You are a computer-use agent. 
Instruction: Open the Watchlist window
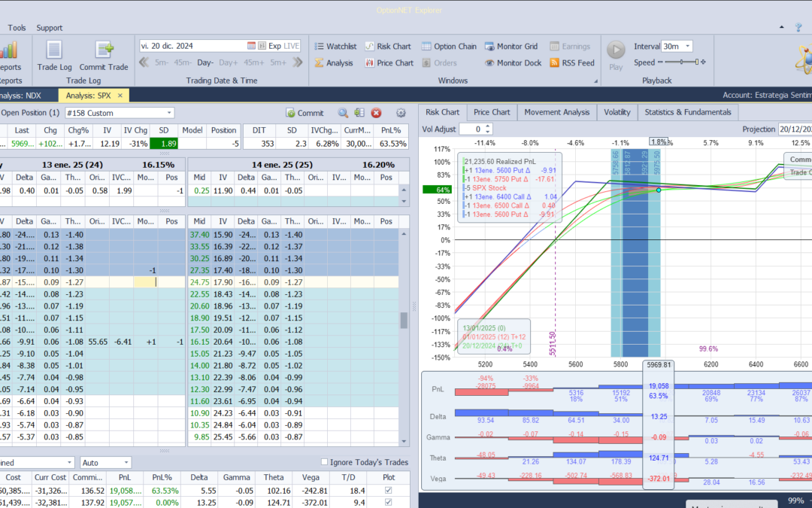click(x=335, y=46)
